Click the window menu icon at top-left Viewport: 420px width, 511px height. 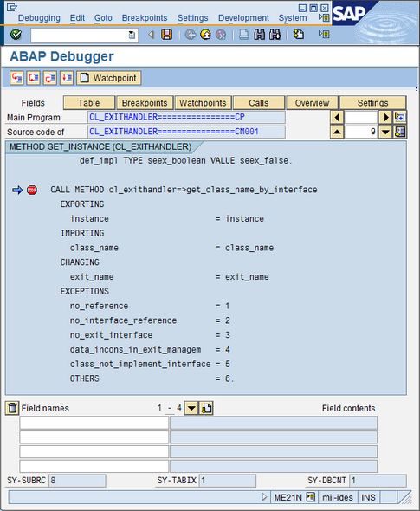(x=11, y=7)
